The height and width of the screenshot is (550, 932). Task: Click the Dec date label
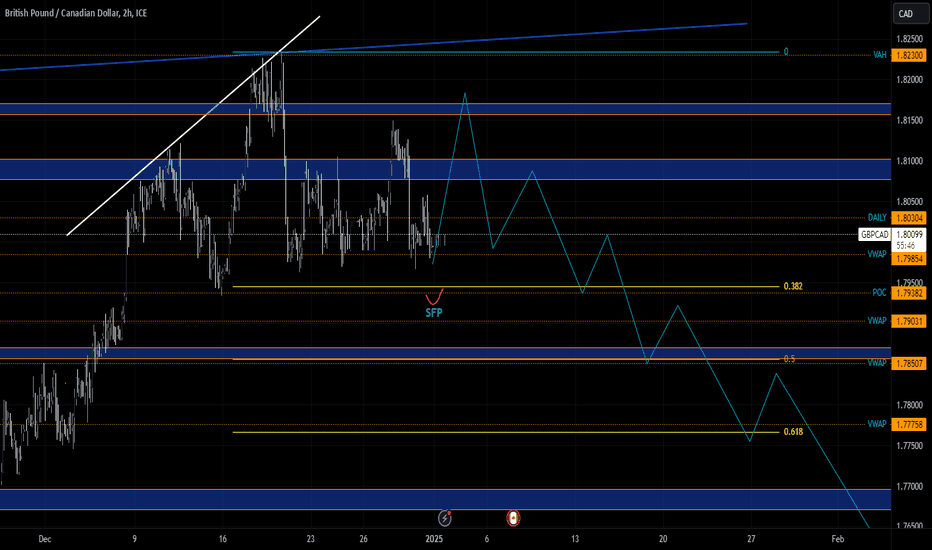coord(45,539)
